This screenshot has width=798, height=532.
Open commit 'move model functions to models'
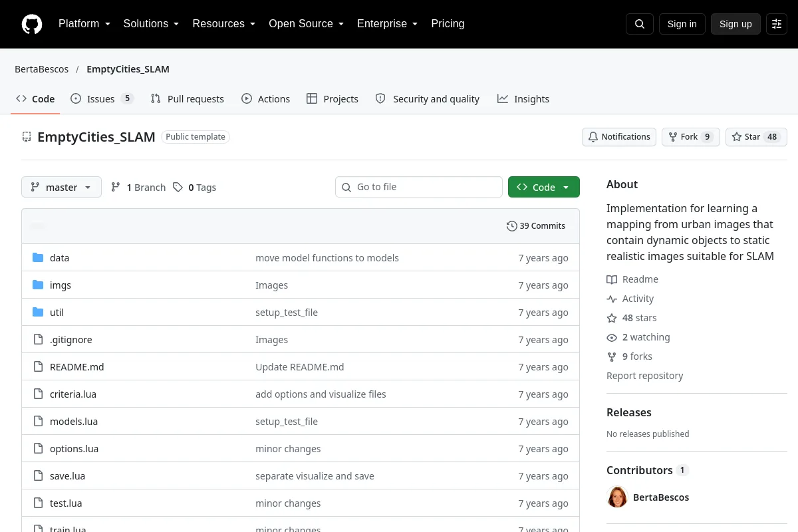point(327,258)
